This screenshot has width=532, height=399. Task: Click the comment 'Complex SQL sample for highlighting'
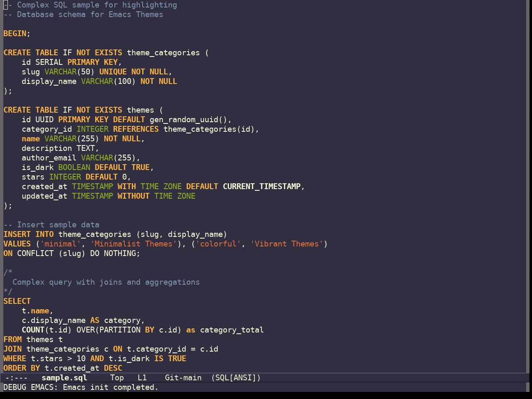[x=97, y=5]
